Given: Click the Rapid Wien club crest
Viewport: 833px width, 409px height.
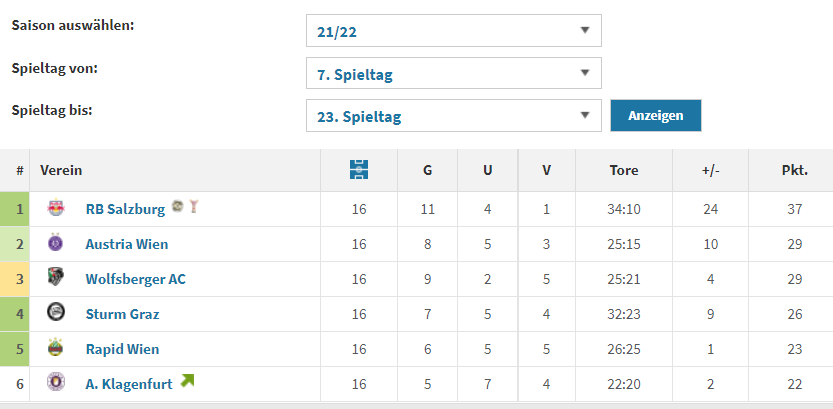Looking at the screenshot, I should [x=56, y=347].
